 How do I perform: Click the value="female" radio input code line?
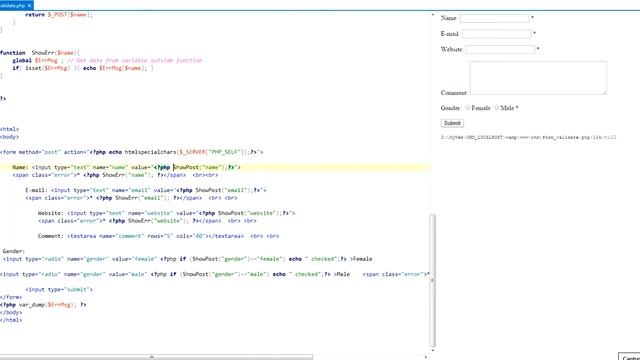187,259
